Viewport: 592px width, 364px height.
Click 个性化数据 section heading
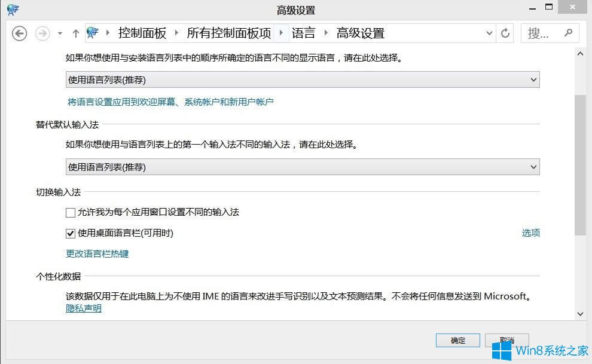(58, 277)
